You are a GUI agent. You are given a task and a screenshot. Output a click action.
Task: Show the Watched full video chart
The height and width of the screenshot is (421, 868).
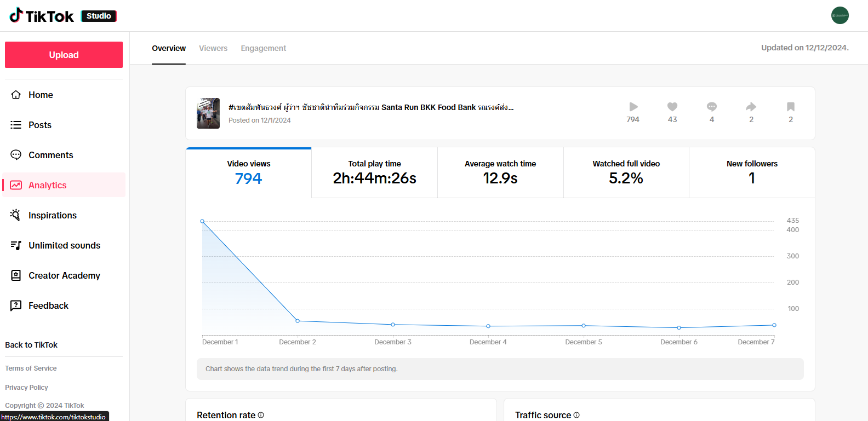(x=626, y=172)
